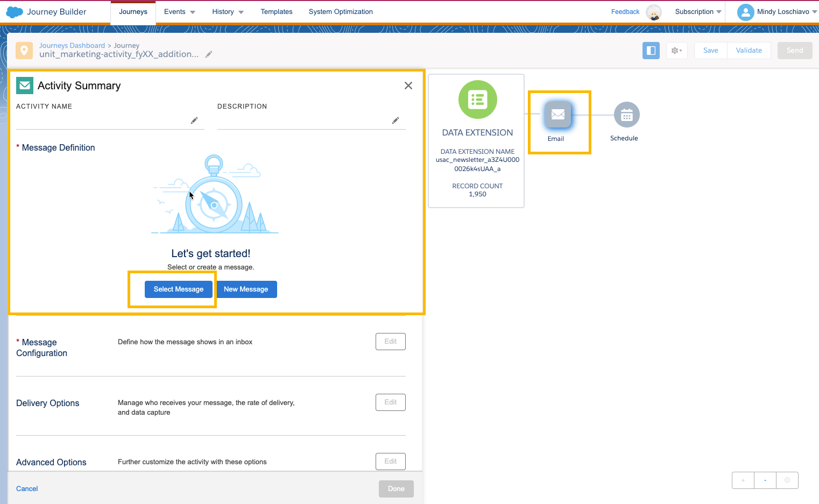Open the Subscription dropdown

(698, 12)
